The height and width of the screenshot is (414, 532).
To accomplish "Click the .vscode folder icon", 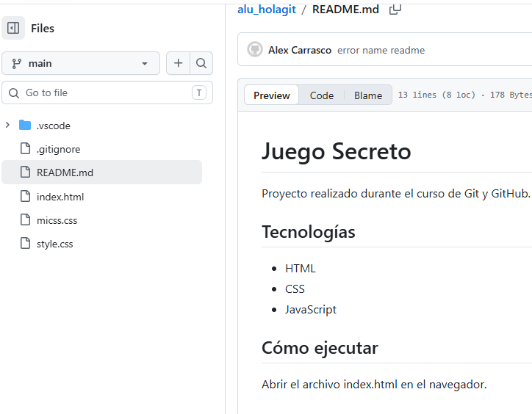I will 25,125.
